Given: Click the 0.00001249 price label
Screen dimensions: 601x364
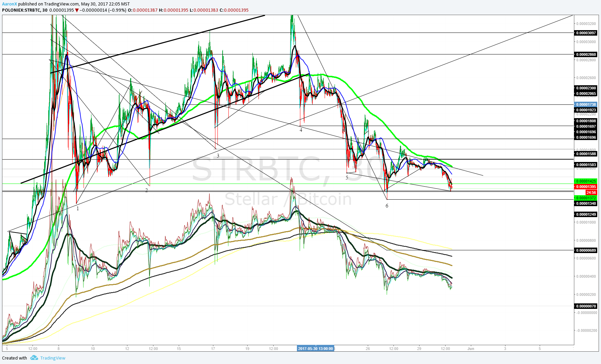Looking at the screenshot, I should pyautogui.click(x=586, y=214).
